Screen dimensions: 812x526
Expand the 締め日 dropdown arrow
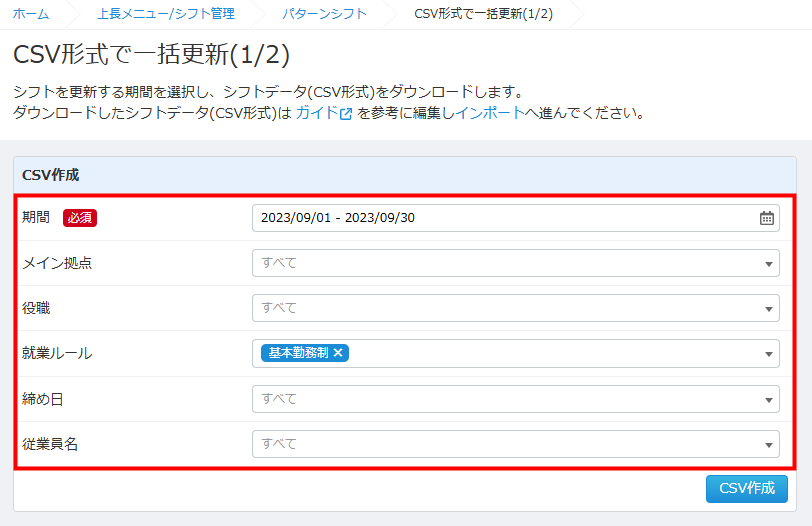pos(768,399)
